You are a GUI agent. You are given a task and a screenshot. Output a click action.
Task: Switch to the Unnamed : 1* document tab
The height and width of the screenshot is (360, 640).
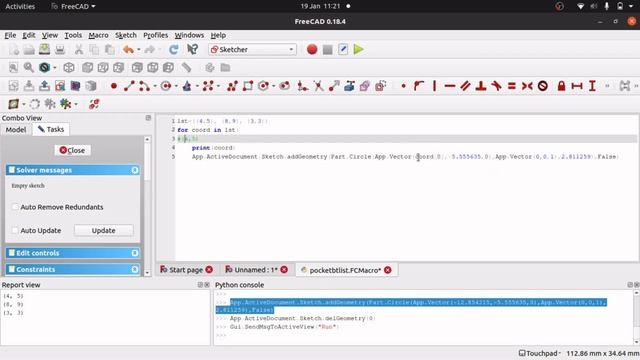(256, 270)
